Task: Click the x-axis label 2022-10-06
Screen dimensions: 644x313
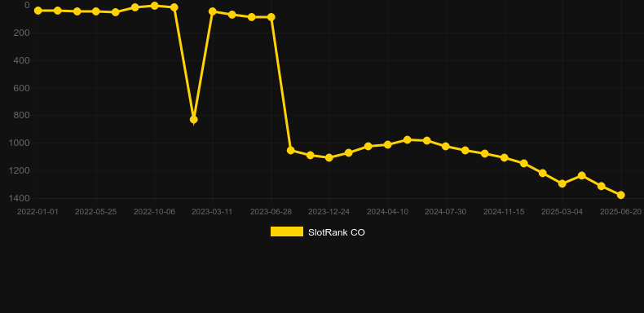Action: point(154,212)
